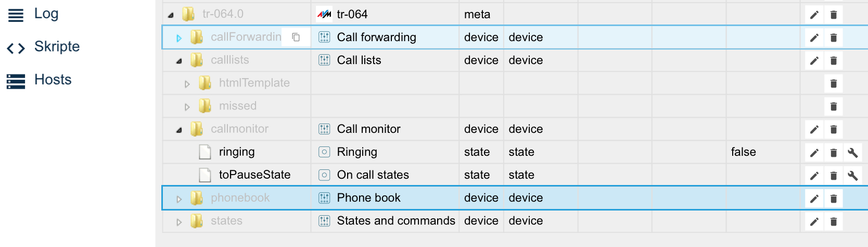Copy the callForwarding object ID

pos(296,37)
